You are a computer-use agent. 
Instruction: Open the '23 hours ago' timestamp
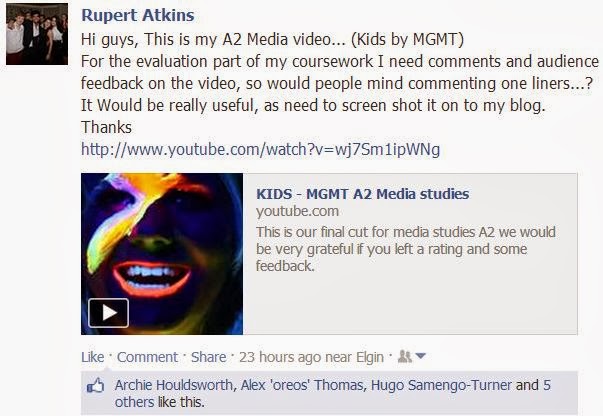pyautogui.click(x=280, y=357)
